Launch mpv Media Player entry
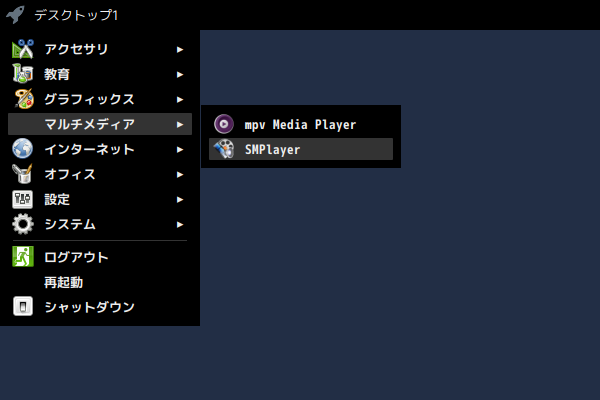Viewport: 600px width, 400px height. coord(301,124)
